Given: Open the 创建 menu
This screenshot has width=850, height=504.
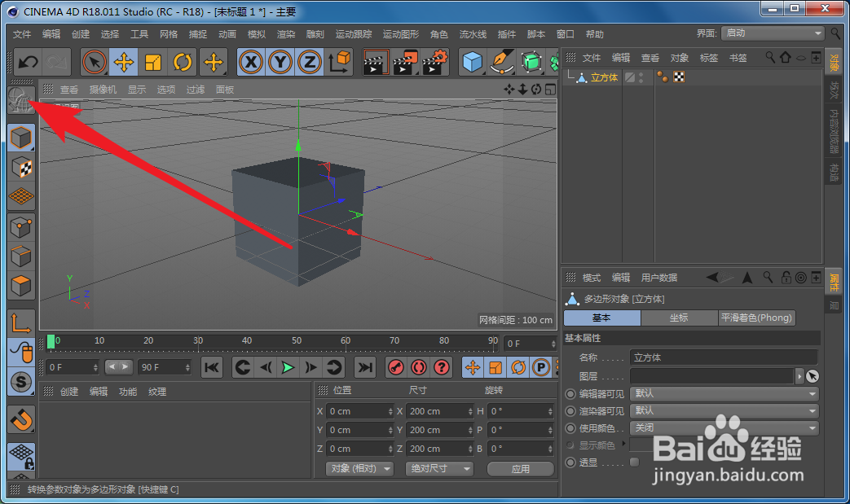Looking at the screenshot, I should pyautogui.click(x=80, y=34).
